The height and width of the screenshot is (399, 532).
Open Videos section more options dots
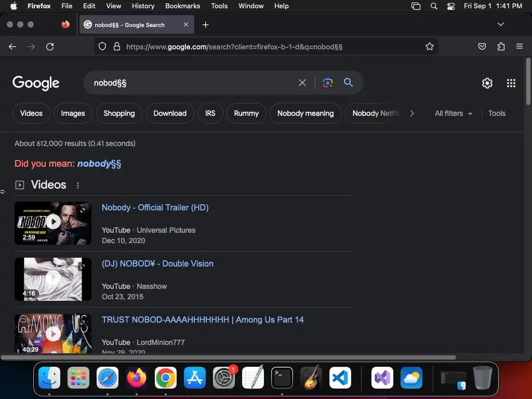(x=78, y=185)
